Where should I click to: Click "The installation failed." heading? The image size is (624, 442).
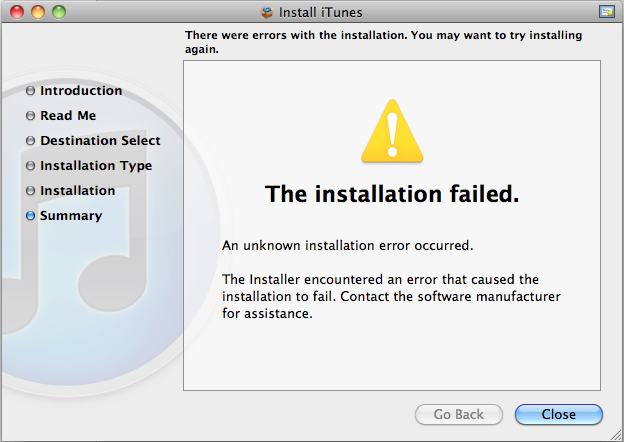[x=392, y=195]
